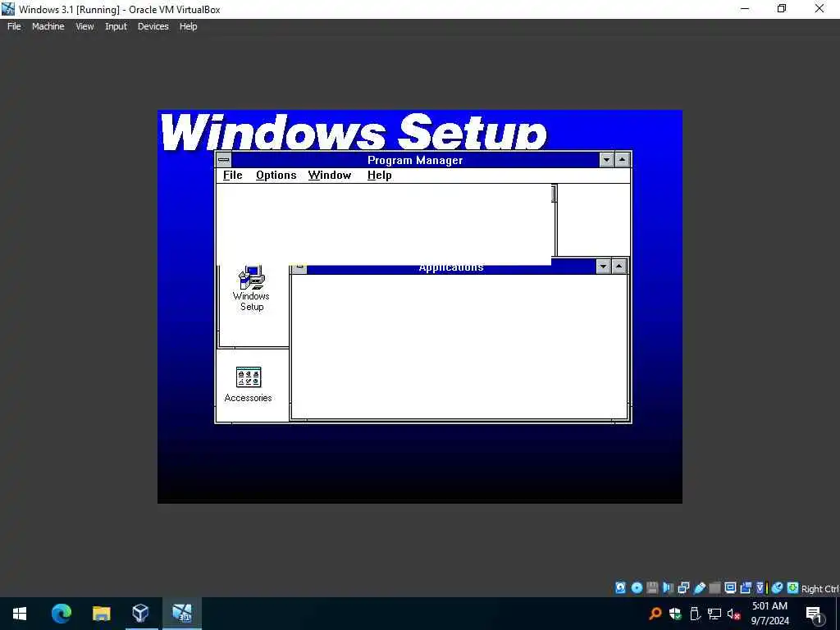The width and height of the screenshot is (840, 630).
Task: Click the safely remove hardware tray icon
Action: point(695,614)
